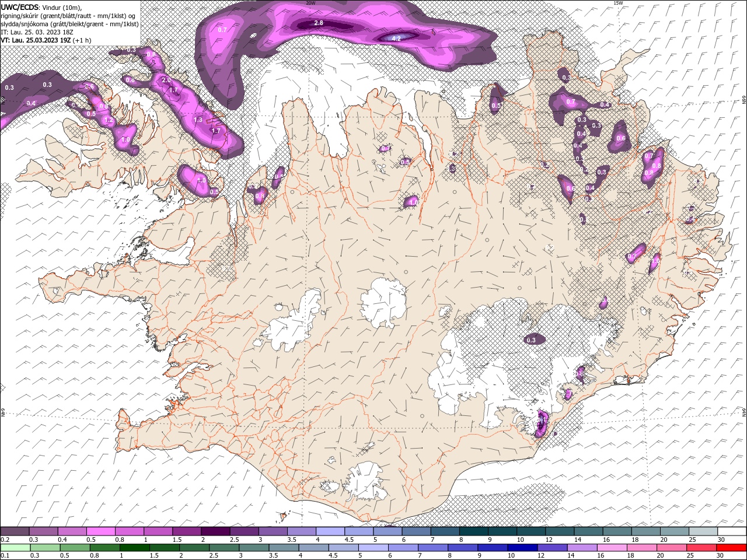The width and height of the screenshot is (747, 560).
Task: Click the lavender top-row swatch between 4 and 4.5
Action: point(331,531)
